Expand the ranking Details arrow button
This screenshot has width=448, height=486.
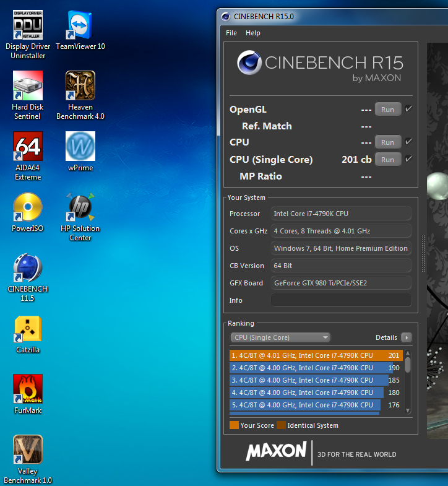(407, 337)
